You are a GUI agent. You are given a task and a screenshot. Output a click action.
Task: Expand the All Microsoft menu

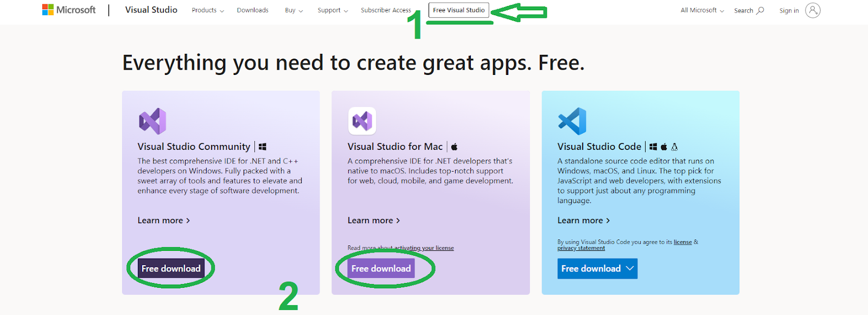coord(702,10)
